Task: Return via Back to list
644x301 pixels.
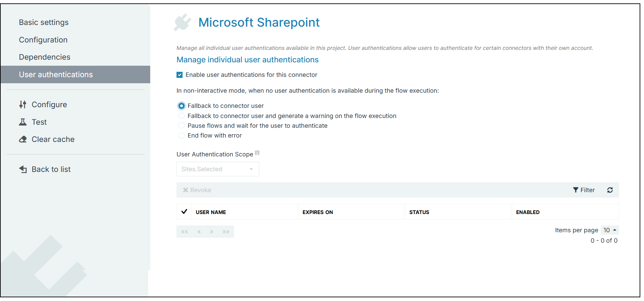Action: point(51,169)
